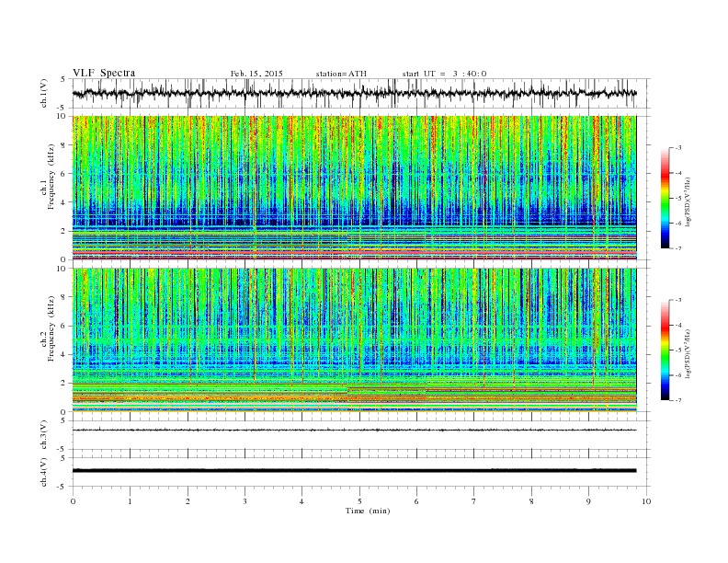Click the 'Time (min)' x-axis label
Image resolution: width=728 pixels, height=563 pixels.
[x=368, y=511]
